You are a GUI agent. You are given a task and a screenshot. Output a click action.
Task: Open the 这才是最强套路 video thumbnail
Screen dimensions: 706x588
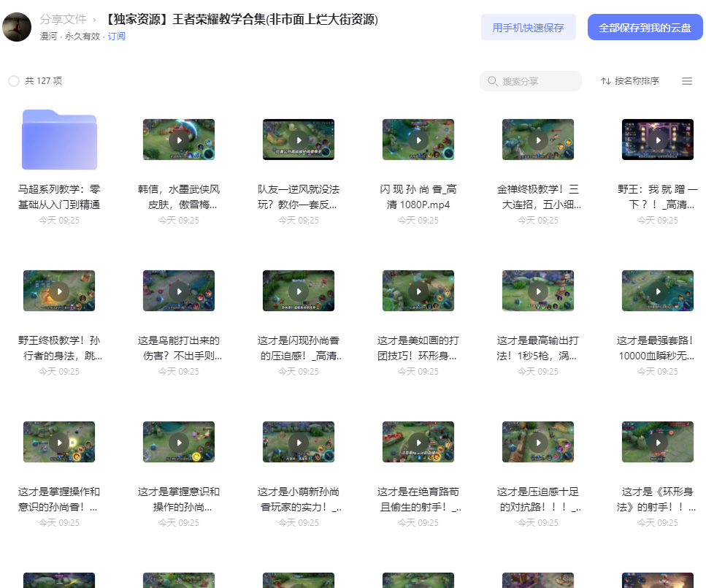pyautogui.click(x=658, y=291)
